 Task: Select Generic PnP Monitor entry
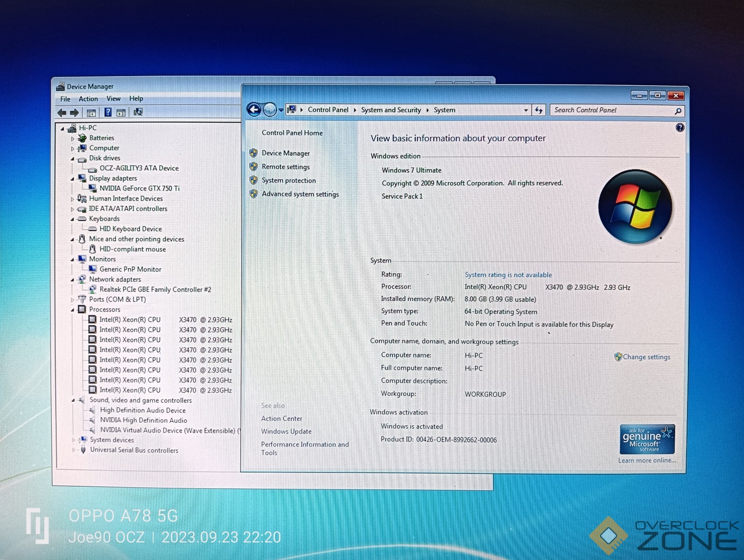130,269
